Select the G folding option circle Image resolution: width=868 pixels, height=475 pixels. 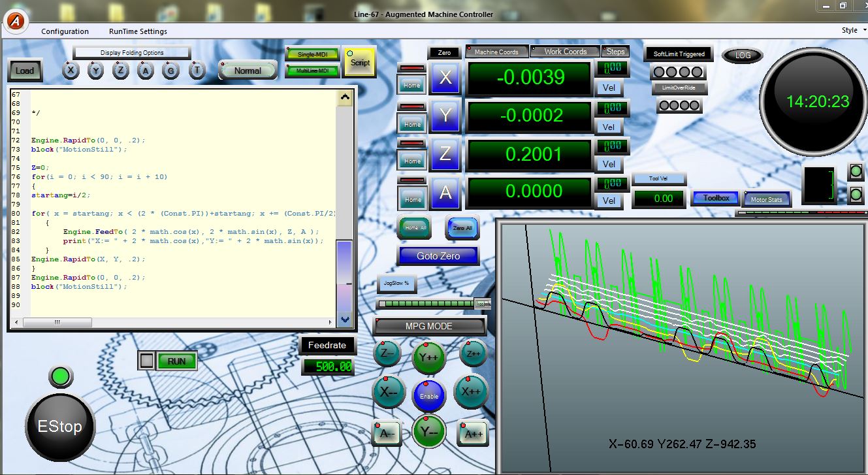click(170, 71)
